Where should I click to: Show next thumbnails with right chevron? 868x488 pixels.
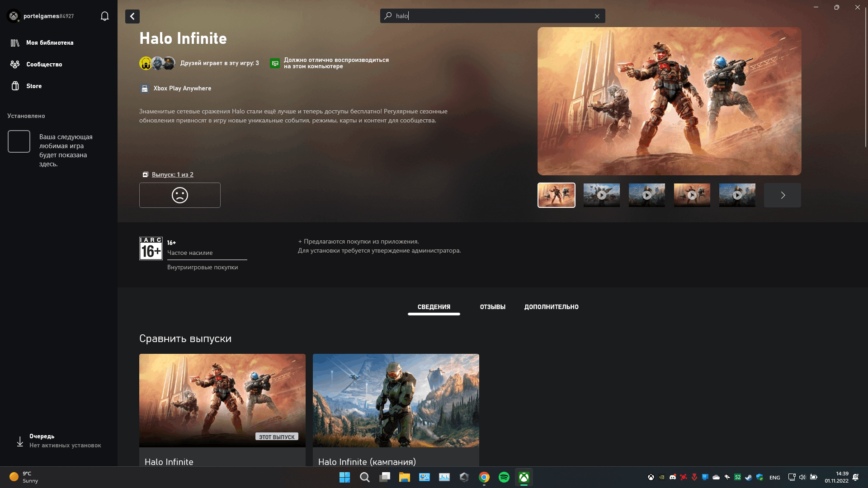tap(783, 195)
